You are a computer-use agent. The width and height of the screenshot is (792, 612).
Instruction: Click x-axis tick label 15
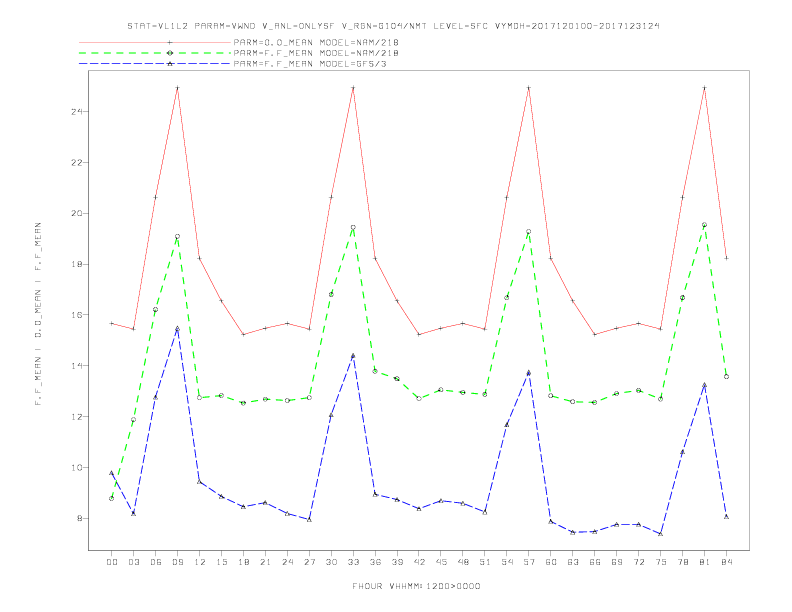click(x=221, y=562)
